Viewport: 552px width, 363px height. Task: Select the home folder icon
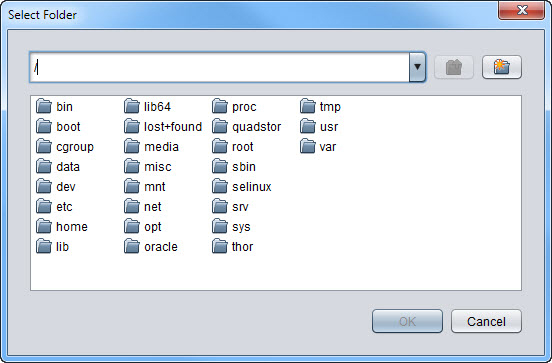44,226
